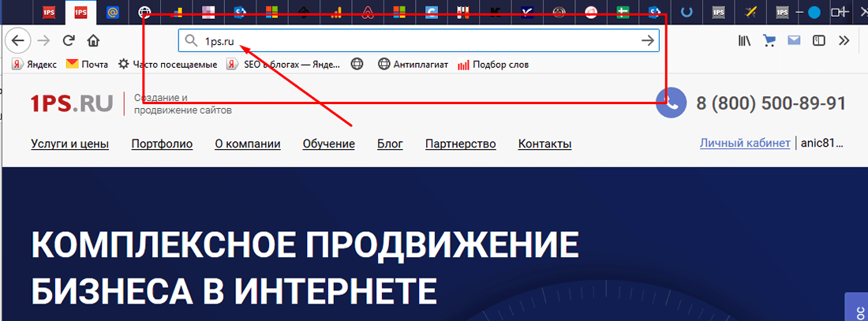Click the unlabeled globe bookmark
The height and width of the screenshot is (321, 868).
coord(357,65)
